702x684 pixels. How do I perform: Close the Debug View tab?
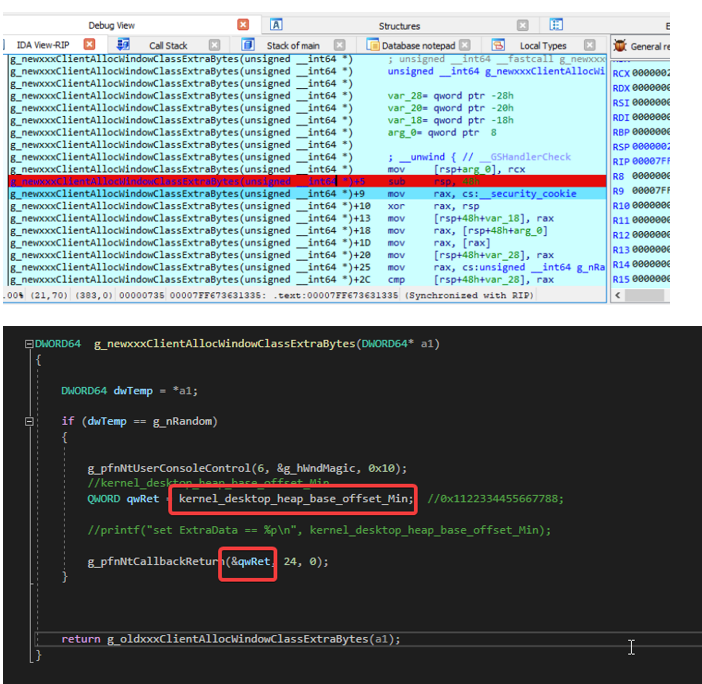(x=243, y=25)
